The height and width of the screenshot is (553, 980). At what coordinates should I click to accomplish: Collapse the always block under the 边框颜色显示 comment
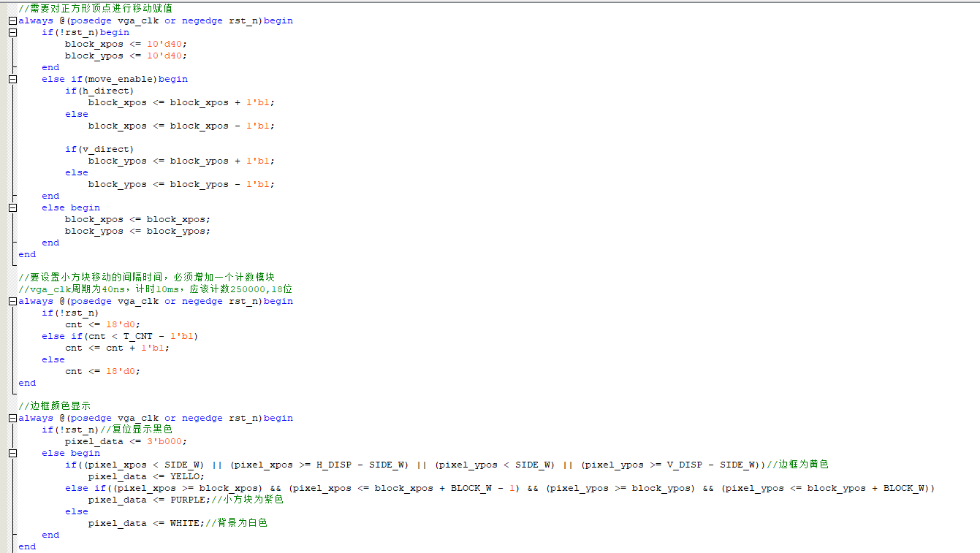[12, 418]
